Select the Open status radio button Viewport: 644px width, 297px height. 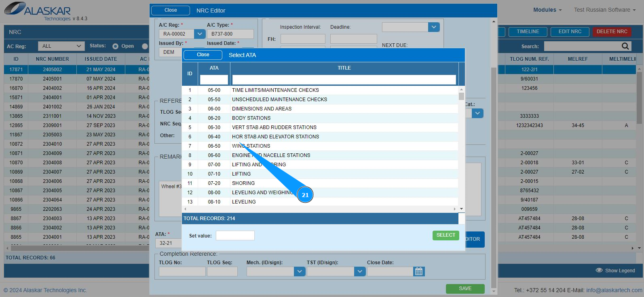[115, 46]
